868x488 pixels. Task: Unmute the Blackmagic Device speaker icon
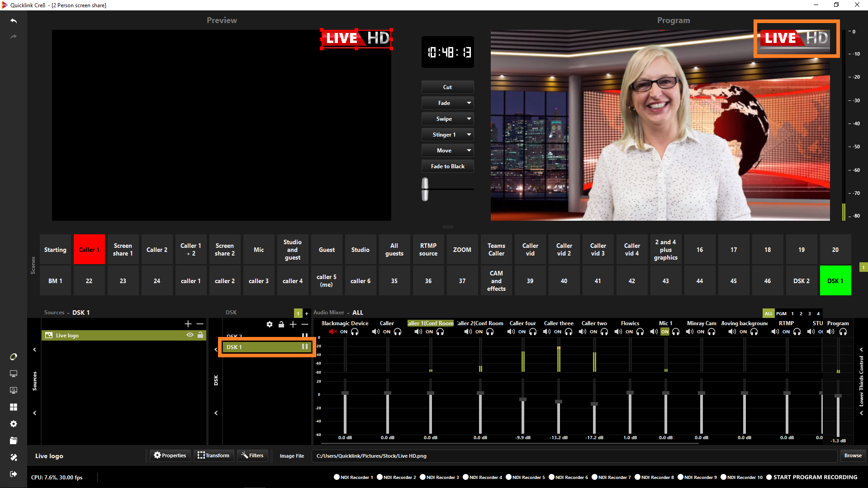point(333,332)
